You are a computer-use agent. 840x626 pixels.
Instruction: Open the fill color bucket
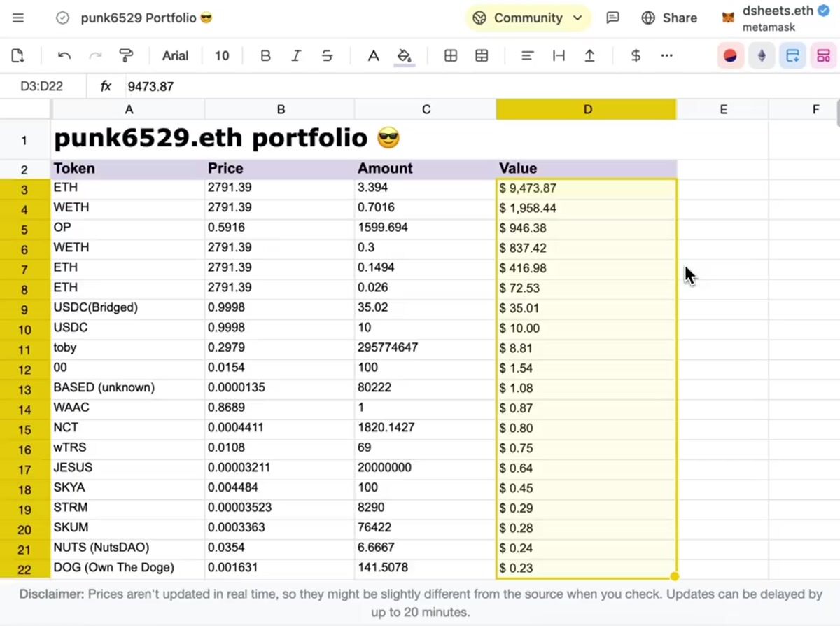click(405, 56)
